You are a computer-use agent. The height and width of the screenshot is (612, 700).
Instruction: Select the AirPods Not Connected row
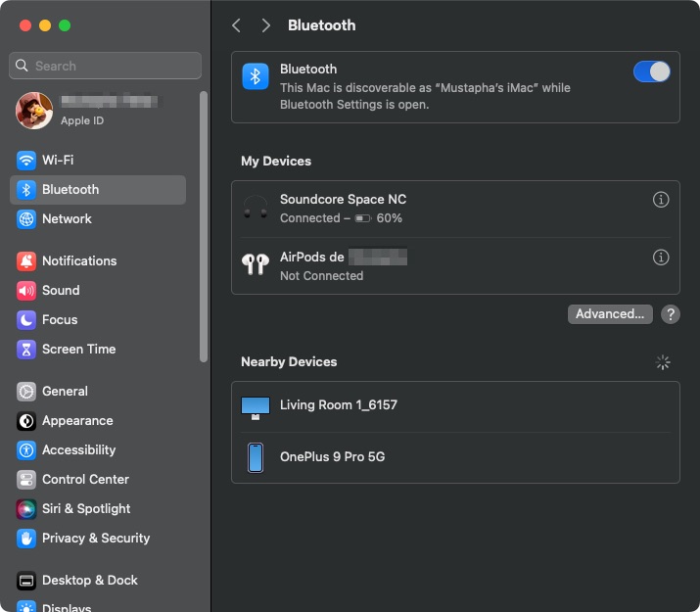455,266
